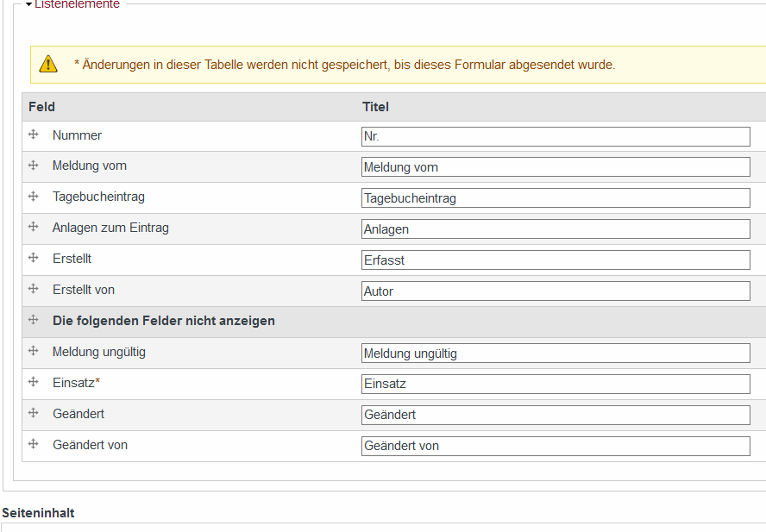Click the drag handle for Nummer row
The width and height of the screenshot is (766, 532).
pos(34,135)
